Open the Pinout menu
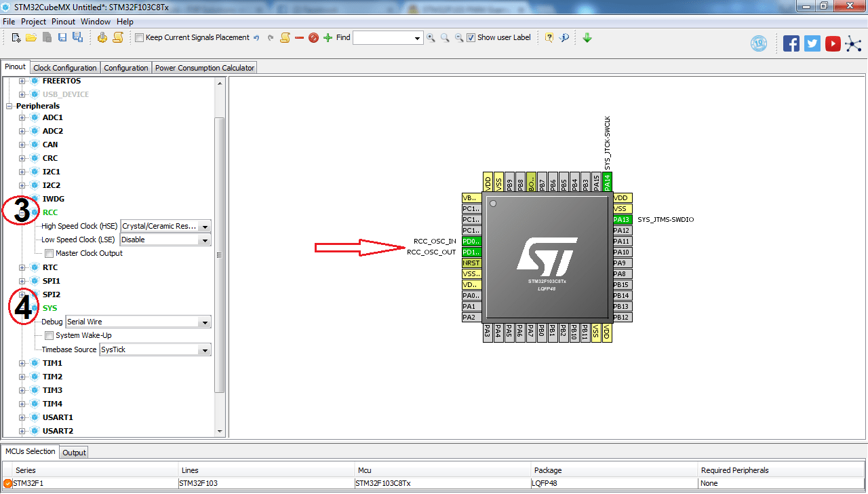This screenshot has height=494, width=868. tap(63, 21)
